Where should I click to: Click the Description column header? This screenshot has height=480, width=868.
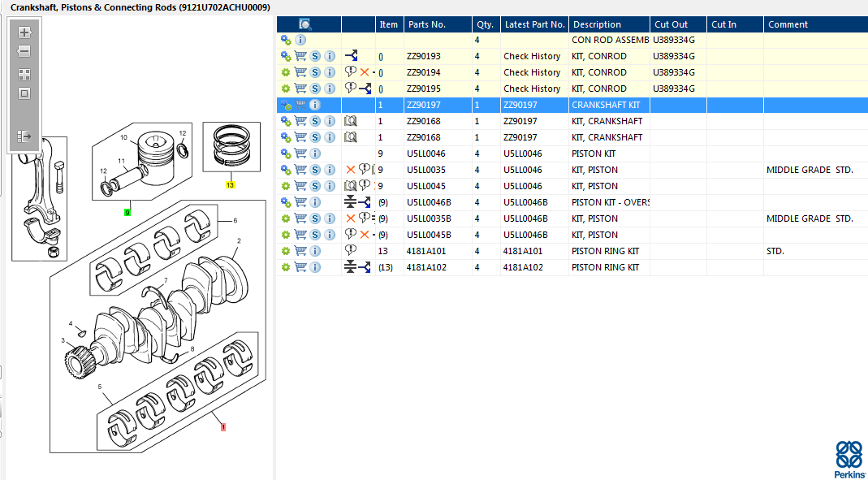597,24
